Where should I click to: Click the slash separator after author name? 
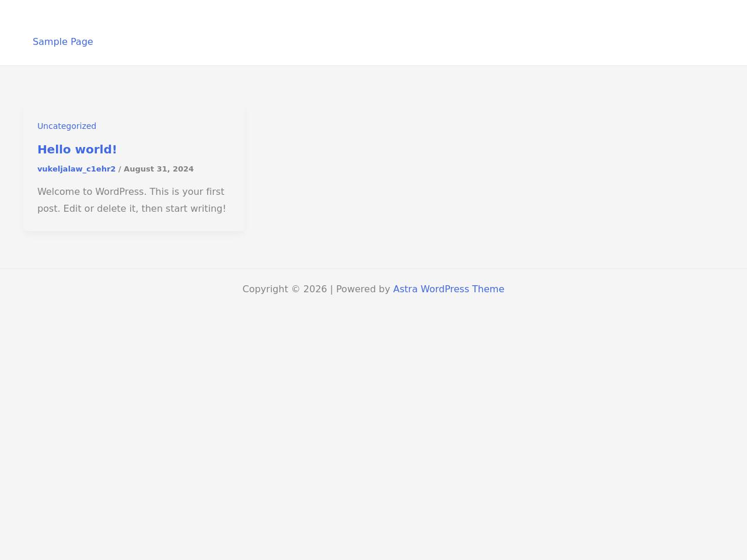click(120, 169)
